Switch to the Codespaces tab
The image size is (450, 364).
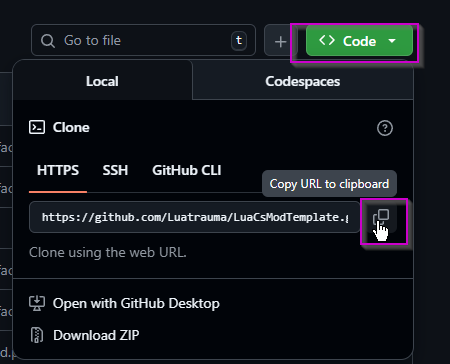coord(303,81)
